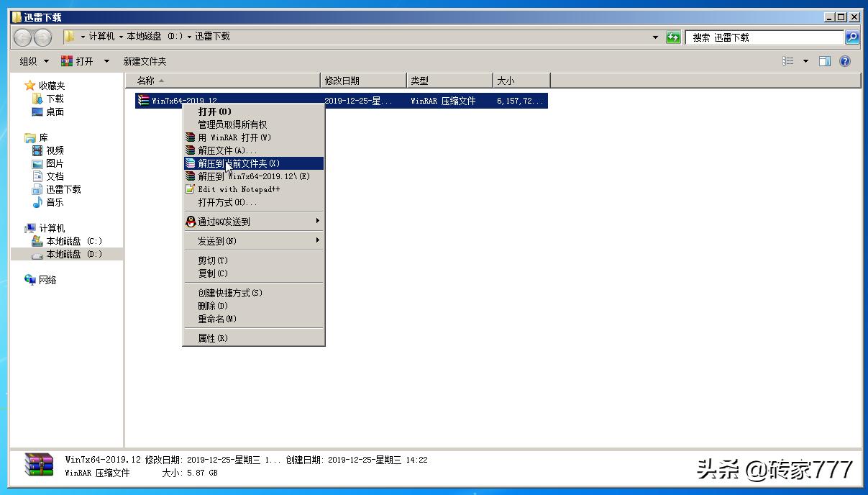
Task: Click the 音乐 library icon
Action: click(37, 202)
